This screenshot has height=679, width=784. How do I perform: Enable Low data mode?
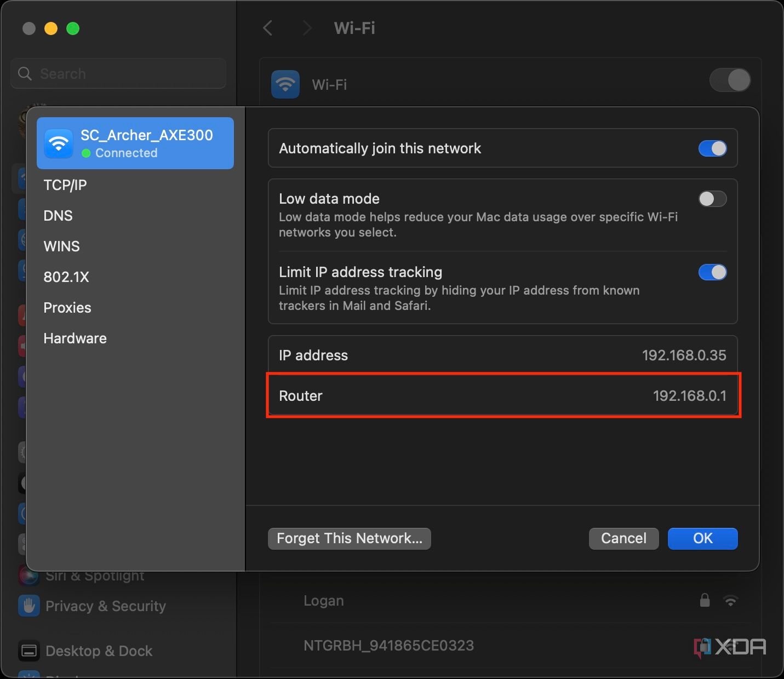click(712, 199)
